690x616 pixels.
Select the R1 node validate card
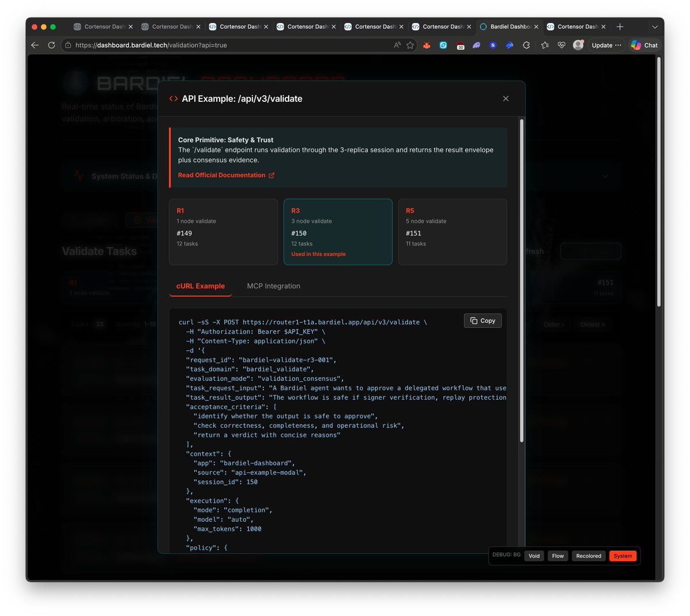[223, 232]
